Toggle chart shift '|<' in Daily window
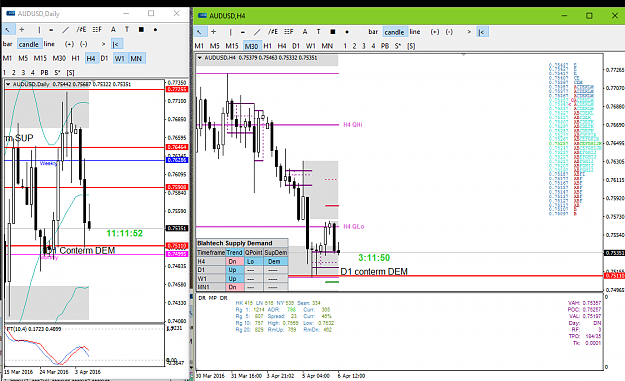The image size is (625, 381). click(116, 44)
